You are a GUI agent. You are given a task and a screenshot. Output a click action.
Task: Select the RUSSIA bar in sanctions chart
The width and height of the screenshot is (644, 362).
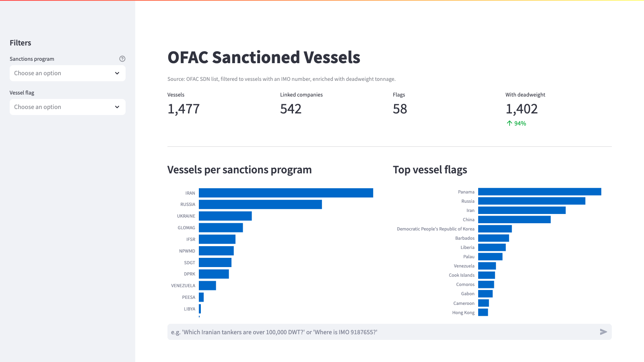point(260,204)
